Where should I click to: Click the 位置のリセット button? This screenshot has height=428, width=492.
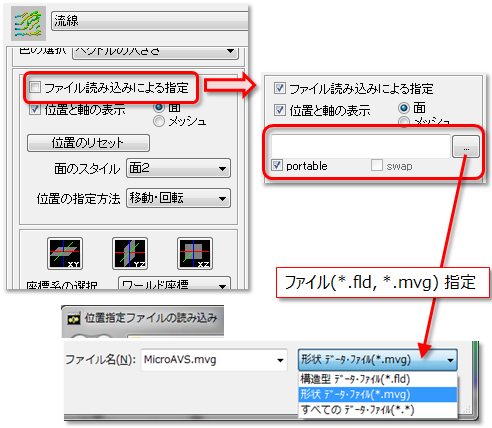[x=88, y=143]
